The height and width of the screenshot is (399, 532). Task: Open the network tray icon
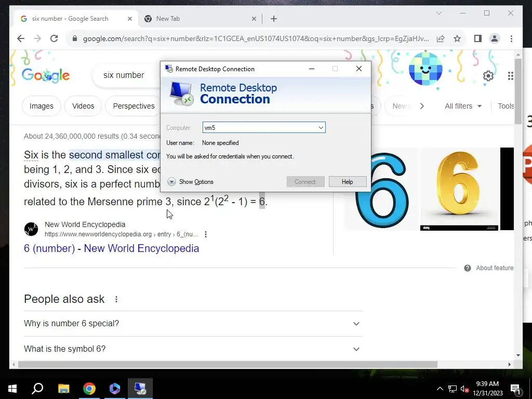pyautogui.click(x=453, y=389)
